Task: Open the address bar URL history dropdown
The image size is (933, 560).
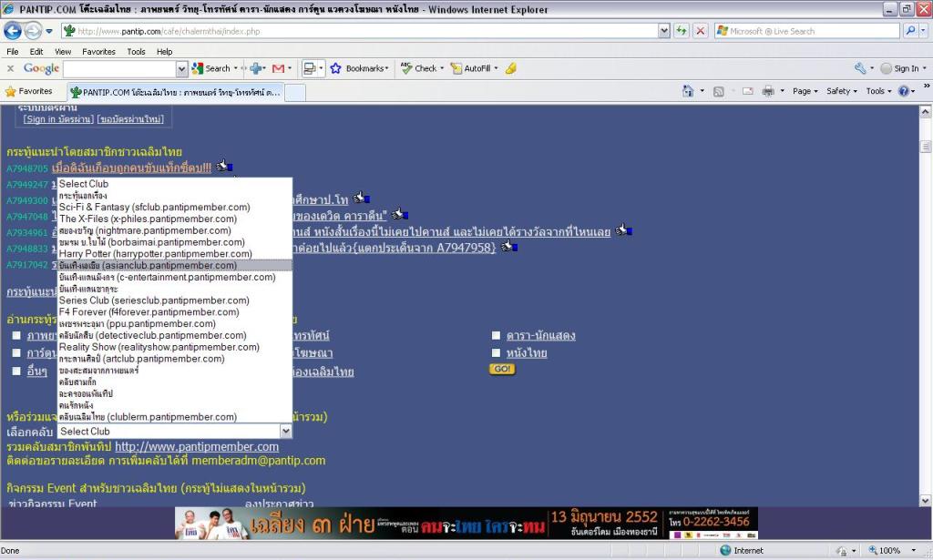Action: coord(664,31)
